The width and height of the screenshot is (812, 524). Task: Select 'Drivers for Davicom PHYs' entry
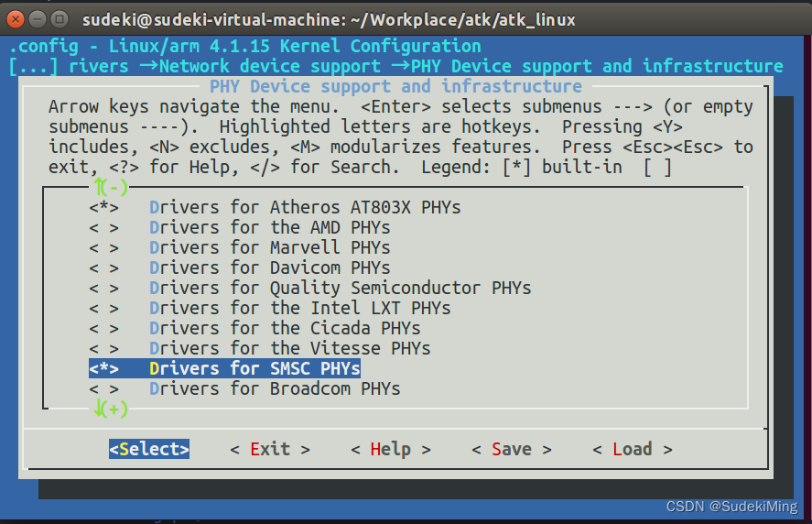coord(270,268)
